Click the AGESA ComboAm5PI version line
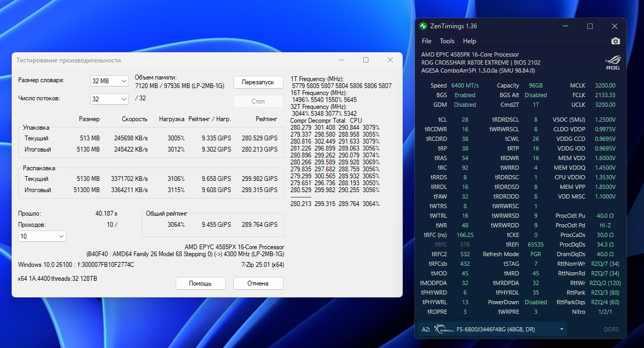The height and width of the screenshot is (348, 644). pos(478,70)
